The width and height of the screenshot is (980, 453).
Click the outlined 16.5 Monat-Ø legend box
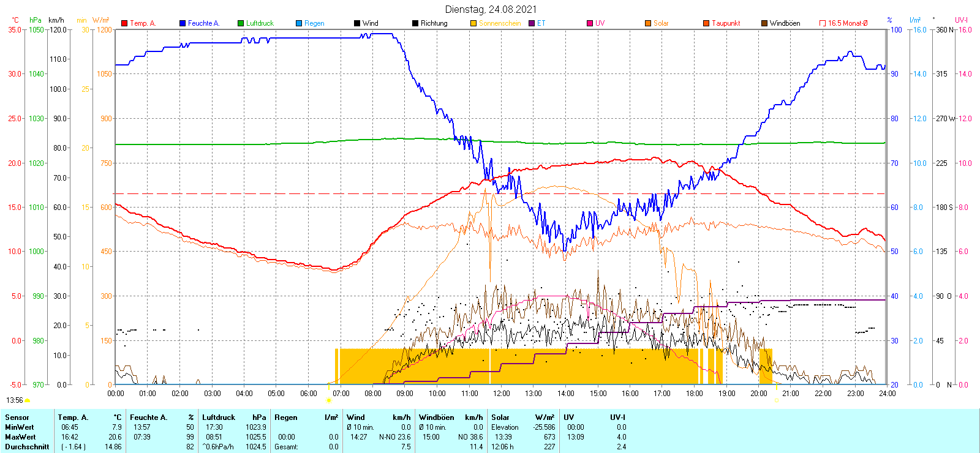tap(823, 23)
